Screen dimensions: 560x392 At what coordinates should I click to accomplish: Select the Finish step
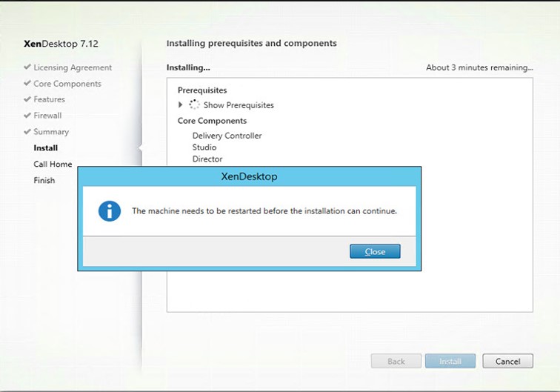(x=44, y=181)
